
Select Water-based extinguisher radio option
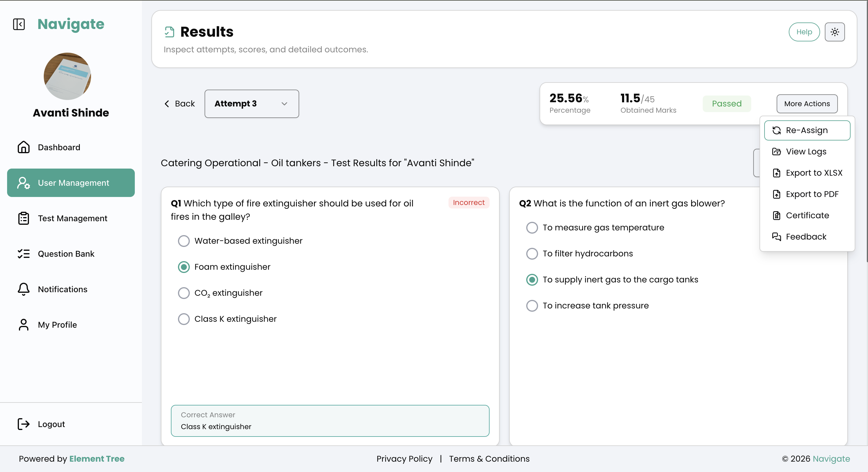tap(184, 241)
